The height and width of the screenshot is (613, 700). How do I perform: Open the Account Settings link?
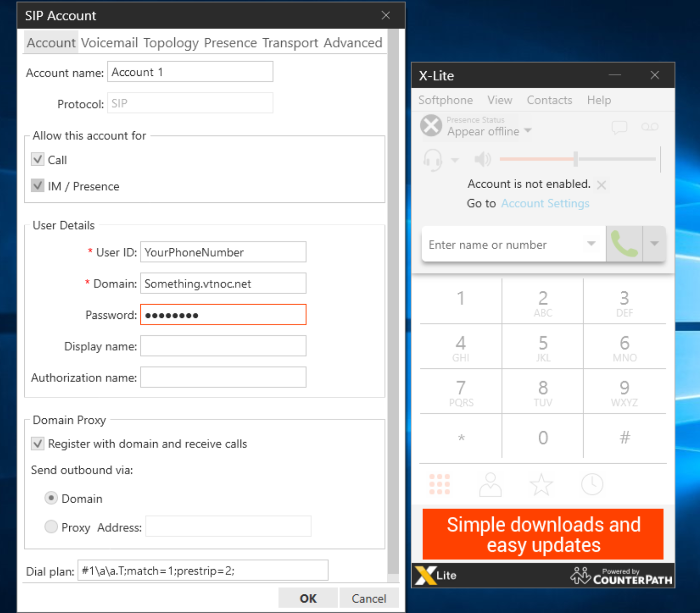pos(545,203)
